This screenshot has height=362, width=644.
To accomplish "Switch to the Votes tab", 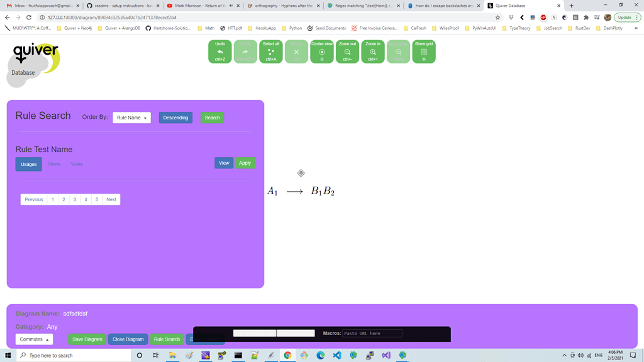I will click(x=77, y=164).
